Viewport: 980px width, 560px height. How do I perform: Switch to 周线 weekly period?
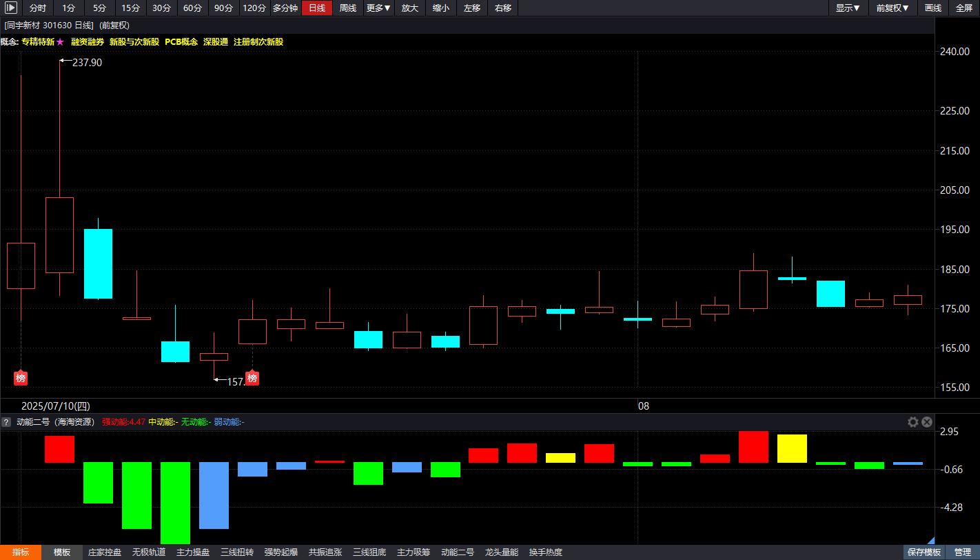348,8
